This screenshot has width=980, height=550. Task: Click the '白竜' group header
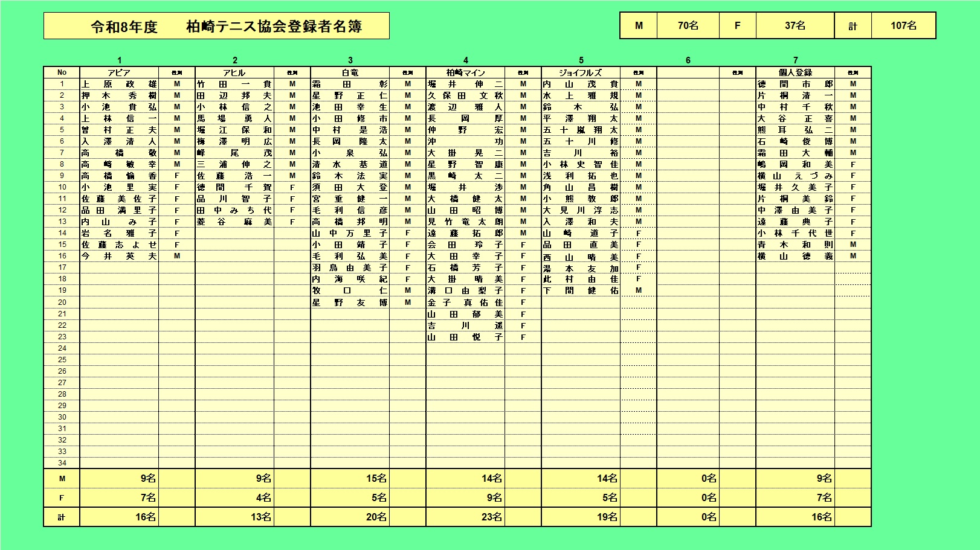[350, 72]
